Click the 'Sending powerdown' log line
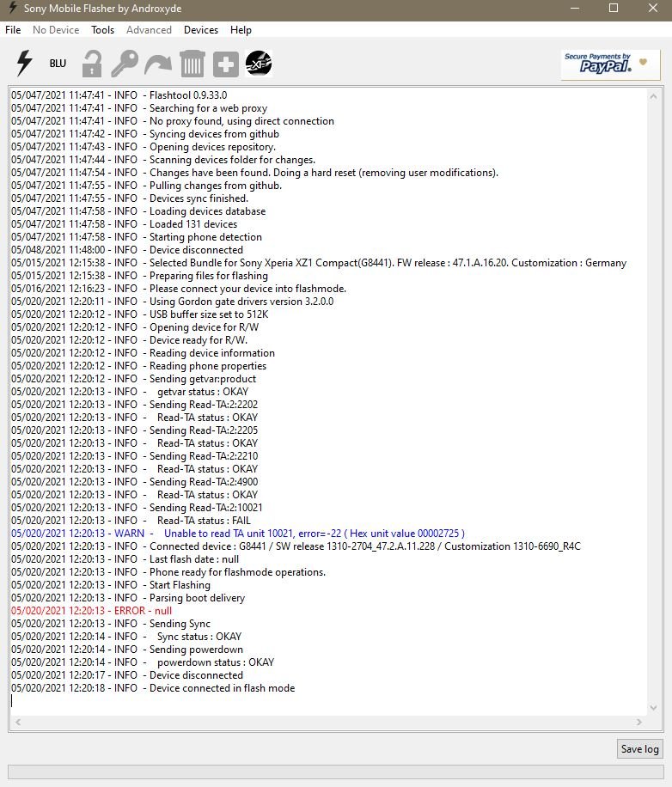Image resolution: width=672 pixels, height=787 pixels. (127, 650)
